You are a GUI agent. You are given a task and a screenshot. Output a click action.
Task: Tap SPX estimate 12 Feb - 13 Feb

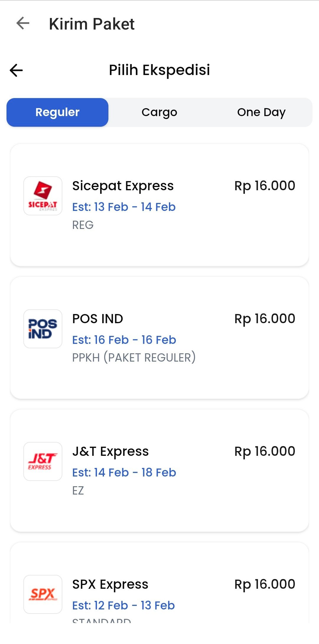pyautogui.click(x=123, y=605)
